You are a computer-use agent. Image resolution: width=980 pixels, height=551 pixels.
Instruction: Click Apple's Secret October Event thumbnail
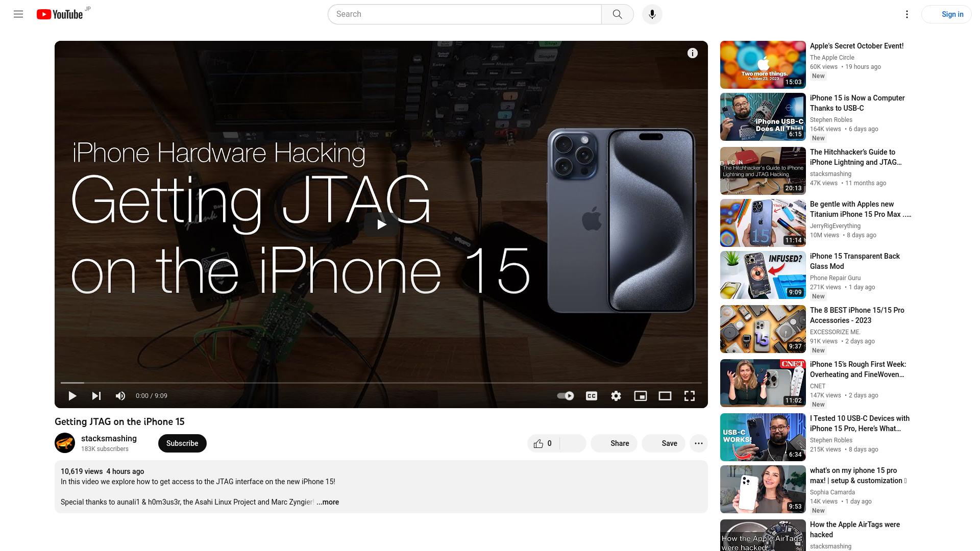(x=763, y=65)
